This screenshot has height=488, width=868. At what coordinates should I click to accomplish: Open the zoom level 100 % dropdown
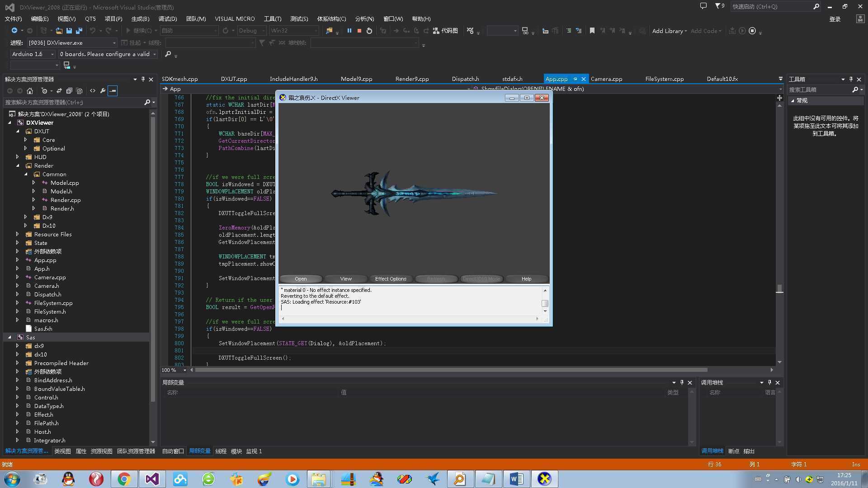[174, 370]
